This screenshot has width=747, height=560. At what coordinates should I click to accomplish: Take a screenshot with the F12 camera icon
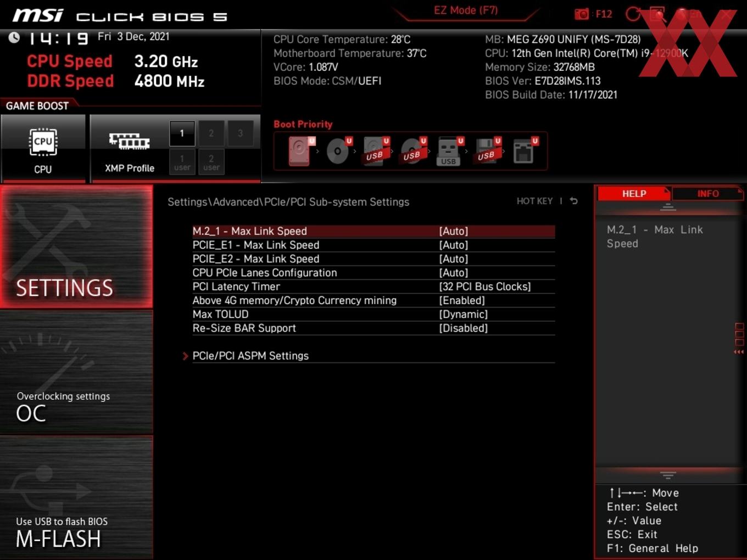click(x=581, y=14)
